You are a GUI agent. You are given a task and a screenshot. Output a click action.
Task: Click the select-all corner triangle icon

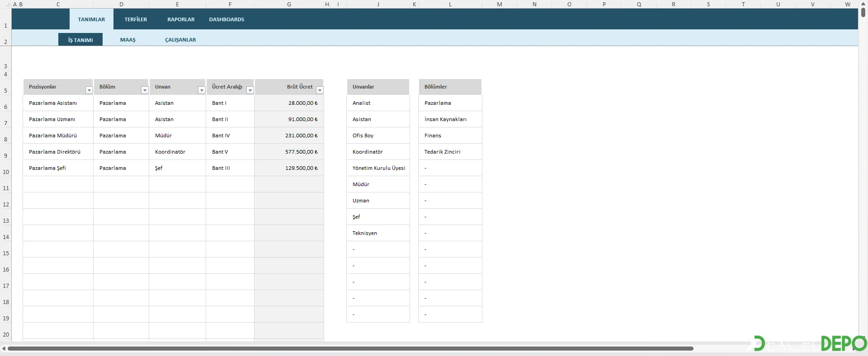8,5
